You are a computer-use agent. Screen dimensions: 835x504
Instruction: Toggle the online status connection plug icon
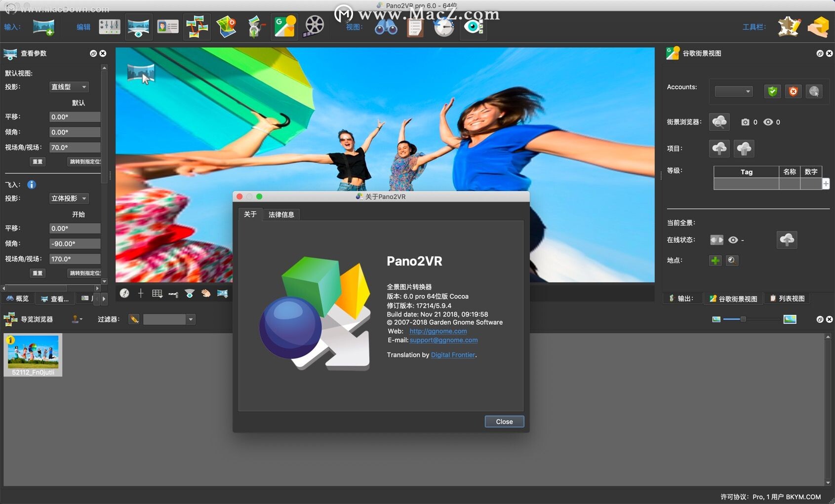tap(716, 240)
